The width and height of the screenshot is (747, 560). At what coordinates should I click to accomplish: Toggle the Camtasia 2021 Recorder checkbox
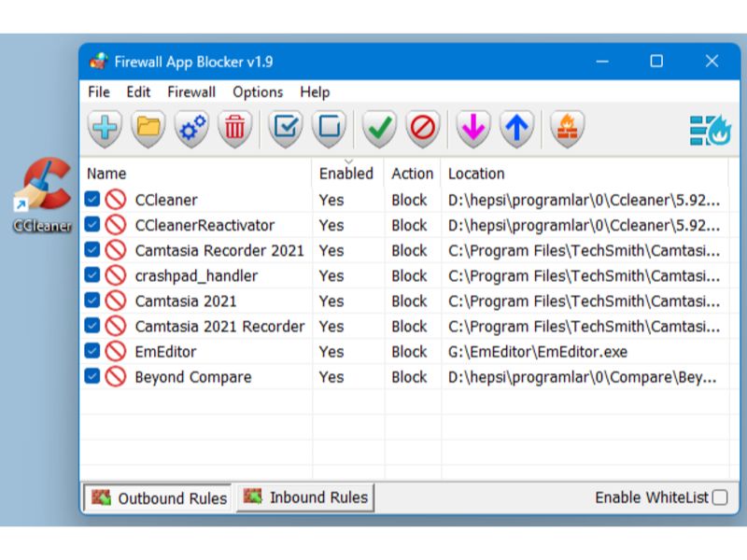(92, 325)
